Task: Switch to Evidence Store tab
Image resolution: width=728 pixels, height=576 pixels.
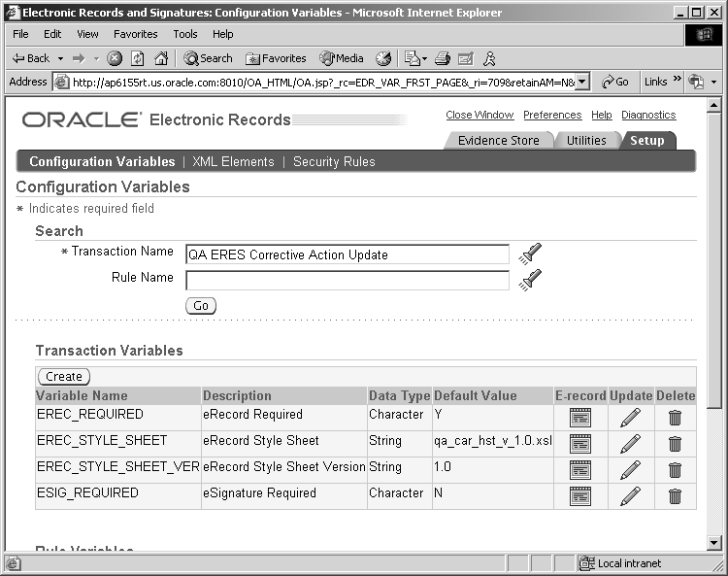Action: click(499, 140)
